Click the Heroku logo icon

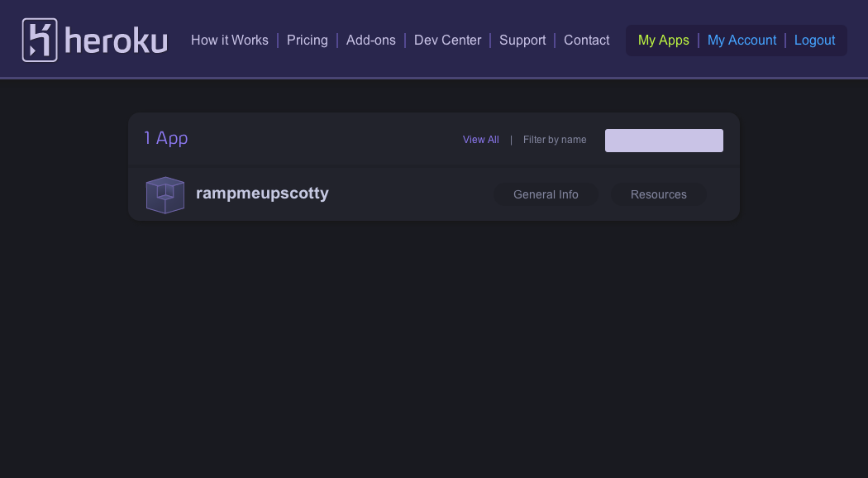40,40
